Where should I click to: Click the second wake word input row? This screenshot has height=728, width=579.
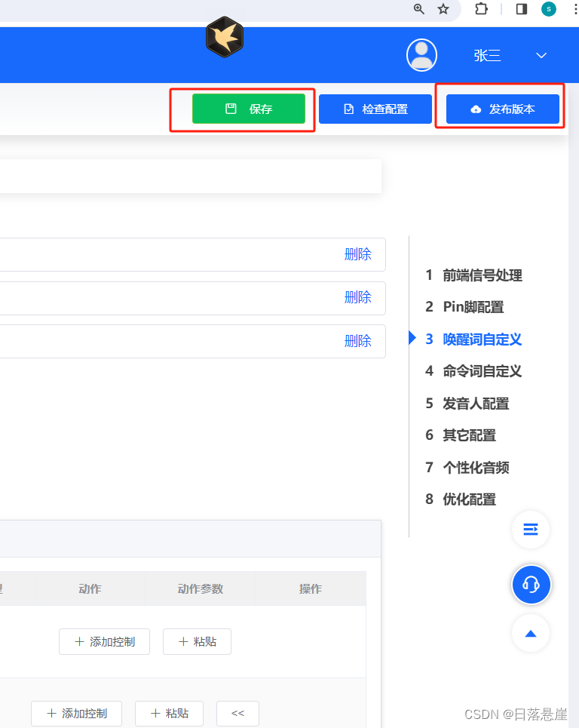click(x=192, y=298)
